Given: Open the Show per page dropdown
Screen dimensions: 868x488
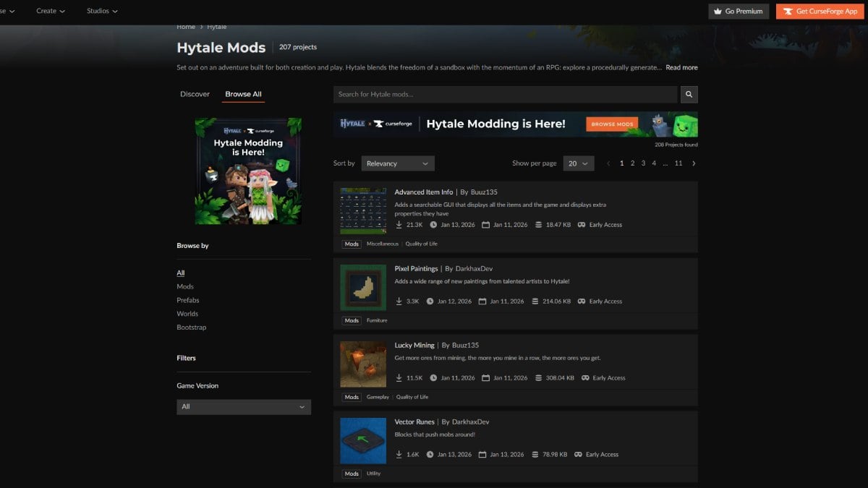Looking at the screenshot, I should pyautogui.click(x=578, y=163).
